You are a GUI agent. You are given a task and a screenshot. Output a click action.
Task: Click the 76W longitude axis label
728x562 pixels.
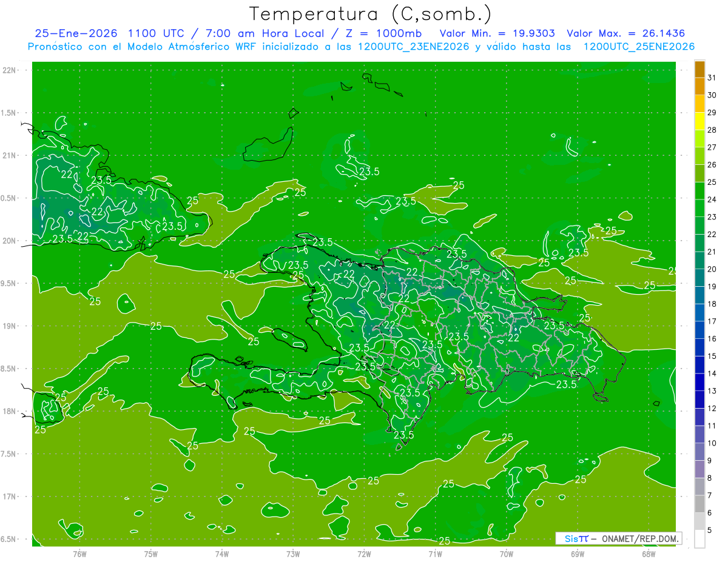[x=79, y=554]
